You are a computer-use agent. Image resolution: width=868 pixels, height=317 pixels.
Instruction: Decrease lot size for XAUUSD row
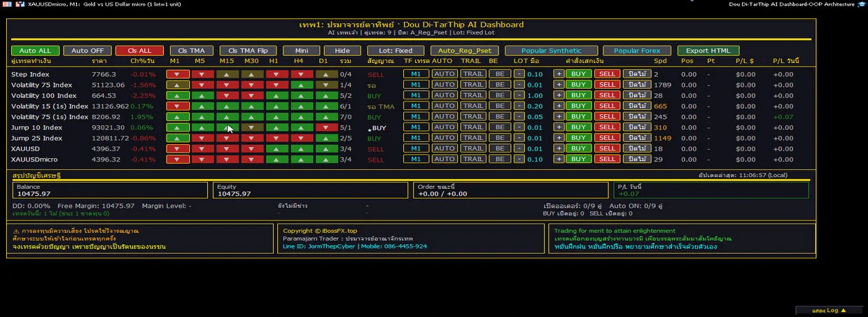tap(519, 148)
